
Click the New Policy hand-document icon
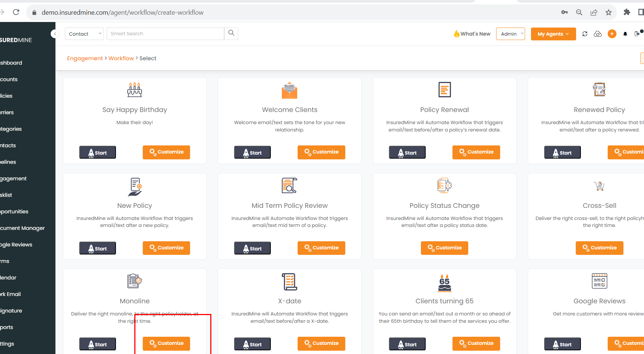(x=135, y=187)
